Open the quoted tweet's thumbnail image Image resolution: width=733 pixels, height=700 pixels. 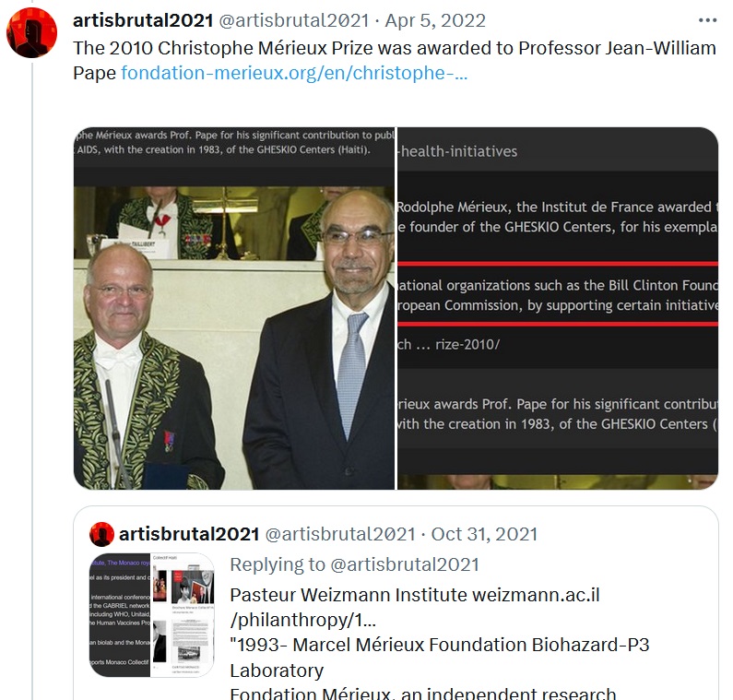[x=151, y=615]
